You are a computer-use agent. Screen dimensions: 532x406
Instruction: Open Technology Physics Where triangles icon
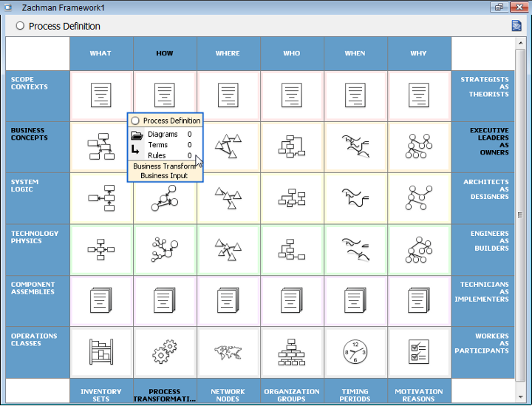coord(228,249)
